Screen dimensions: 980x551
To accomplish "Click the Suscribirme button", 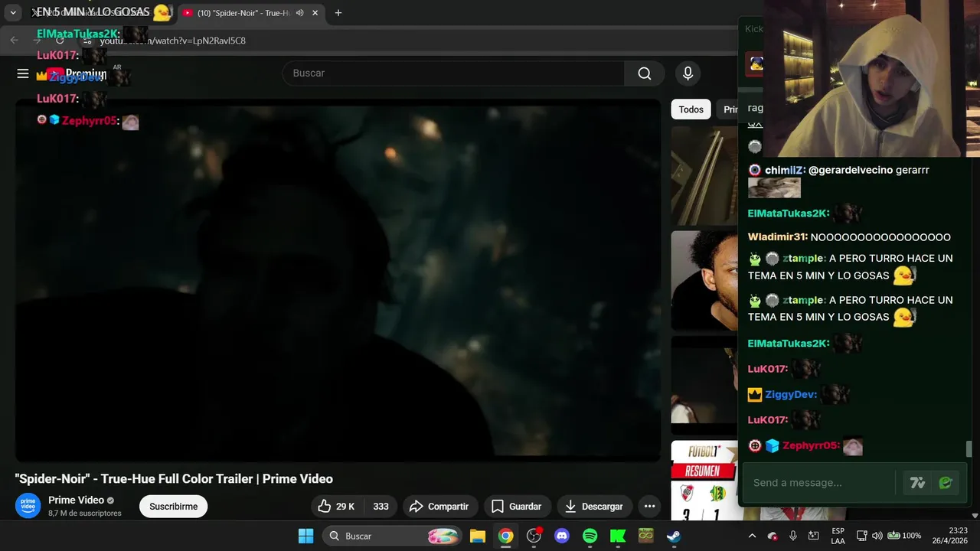I will click(x=173, y=507).
